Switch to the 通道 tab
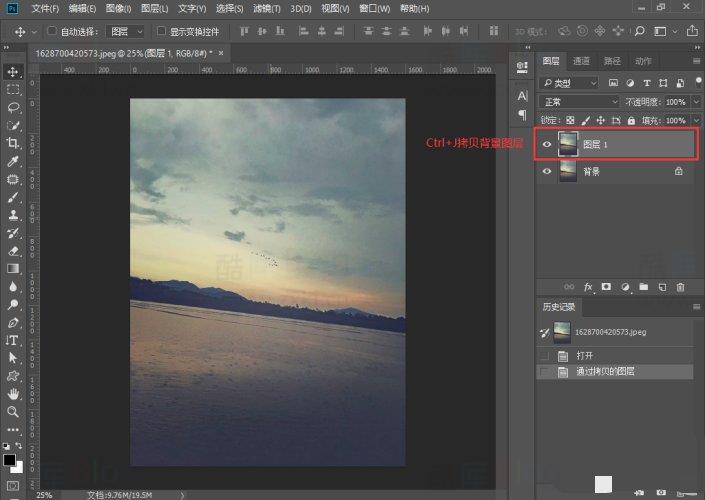705x500 pixels. pos(581,61)
